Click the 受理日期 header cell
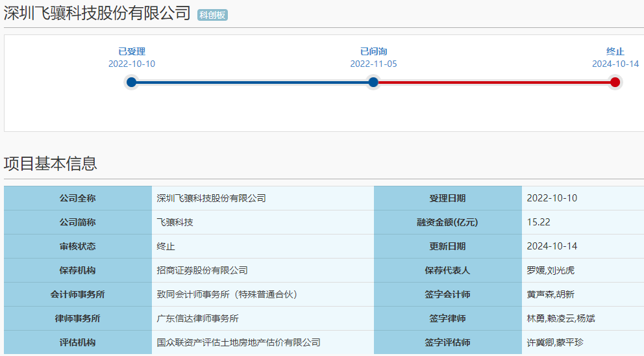Image resolution: width=644 pixels, height=356 pixels. [448, 198]
